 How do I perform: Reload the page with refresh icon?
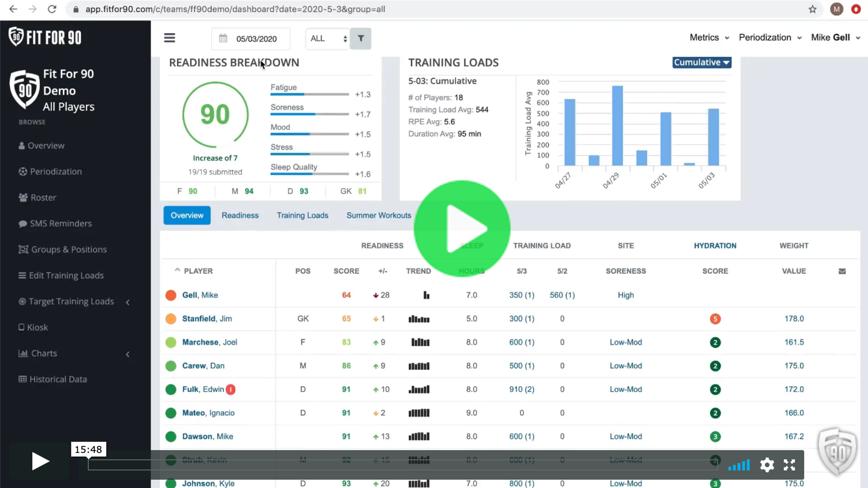coord(52,9)
